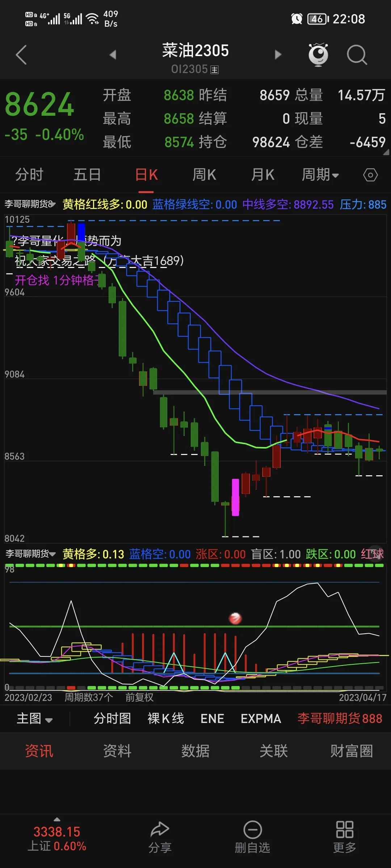The width and height of the screenshot is (391, 868).
Task: Open the 资讯 tab
Action: [39, 751]
